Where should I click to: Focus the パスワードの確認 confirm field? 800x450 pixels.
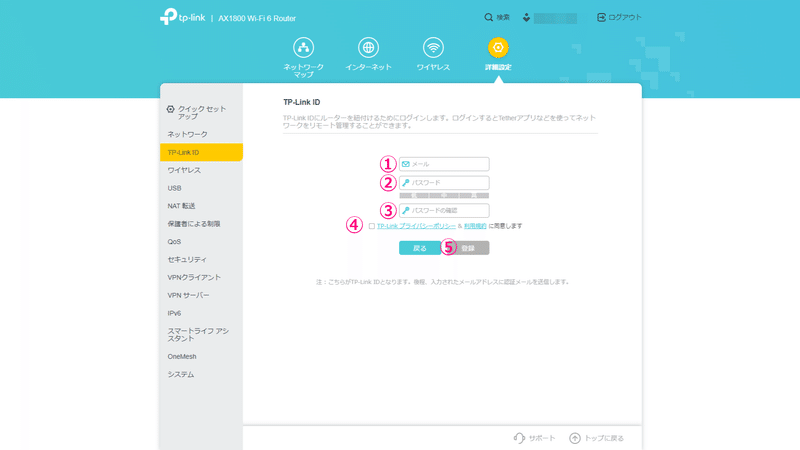[x=444, y=210]
